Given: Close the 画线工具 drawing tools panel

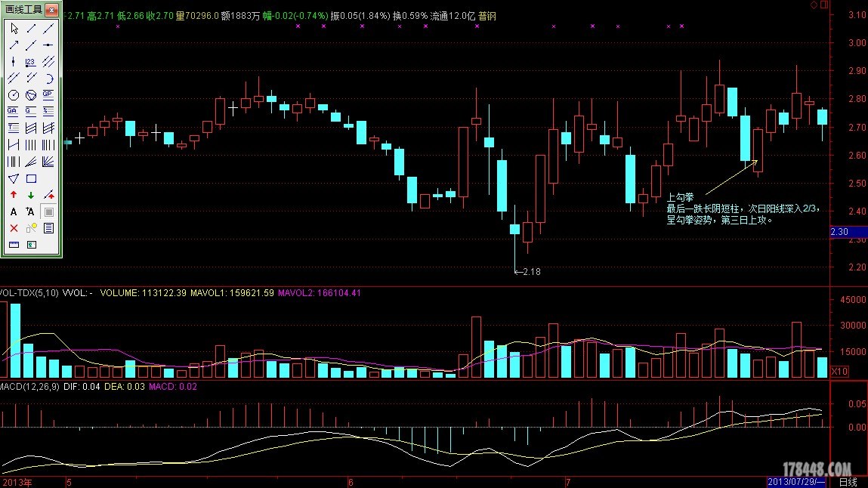Looking at the screenshot, I should tap(51, 11).
